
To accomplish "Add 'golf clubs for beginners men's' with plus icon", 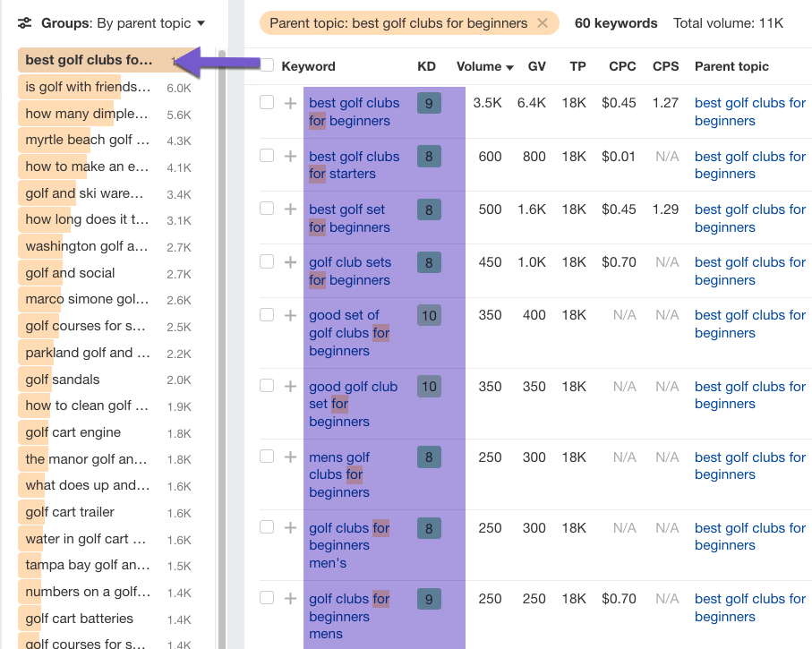I will tap(291, 527).
